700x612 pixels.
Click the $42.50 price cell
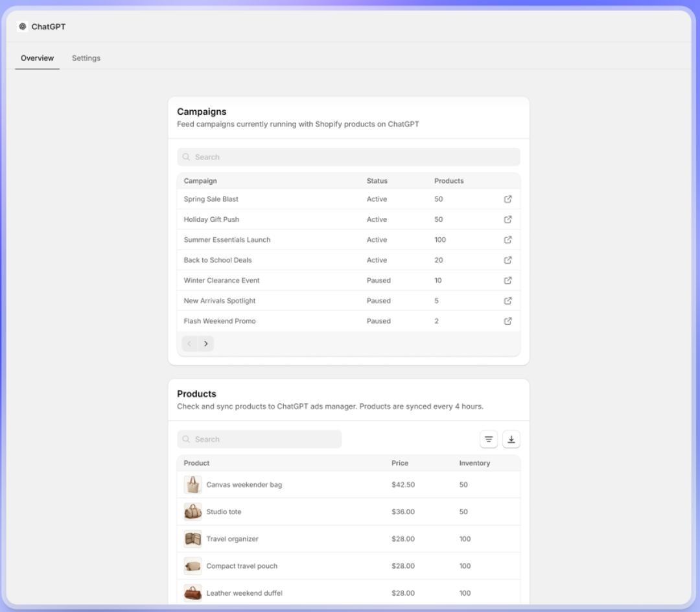pos(403,485)
